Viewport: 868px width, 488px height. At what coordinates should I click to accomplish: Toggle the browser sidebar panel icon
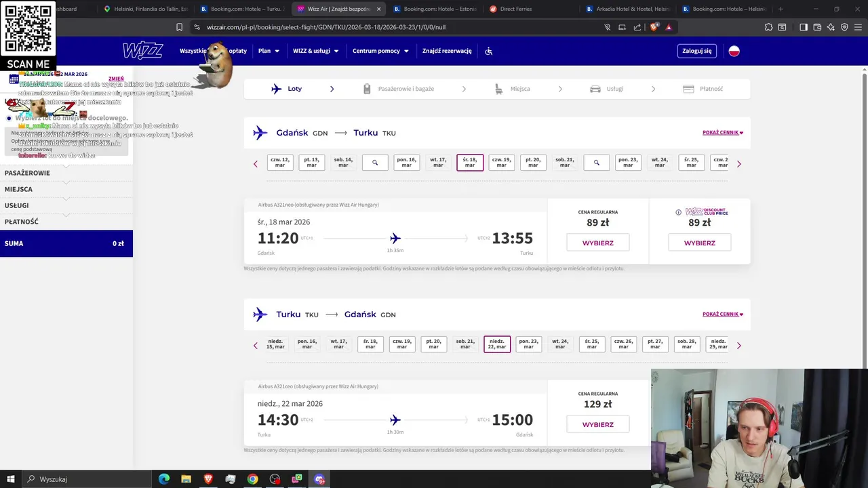click(804, 27)
